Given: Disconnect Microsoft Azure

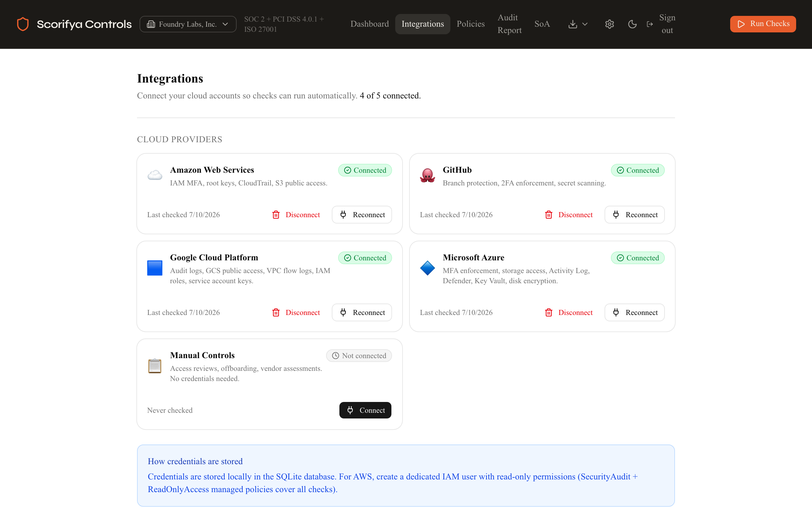Looking at the screenshot, I should (568, 312).
